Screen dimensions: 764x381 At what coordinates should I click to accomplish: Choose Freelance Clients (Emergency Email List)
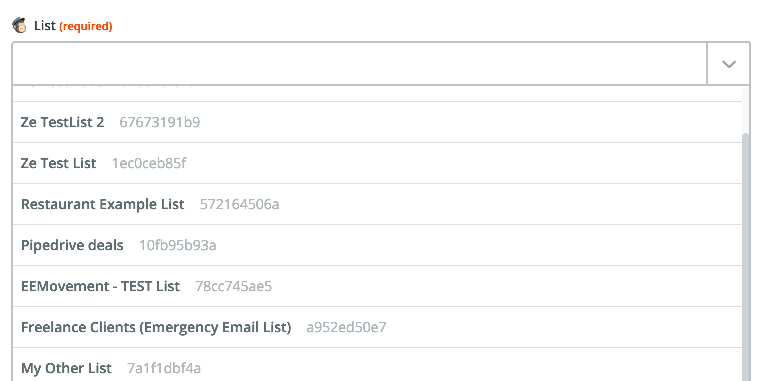377,327
